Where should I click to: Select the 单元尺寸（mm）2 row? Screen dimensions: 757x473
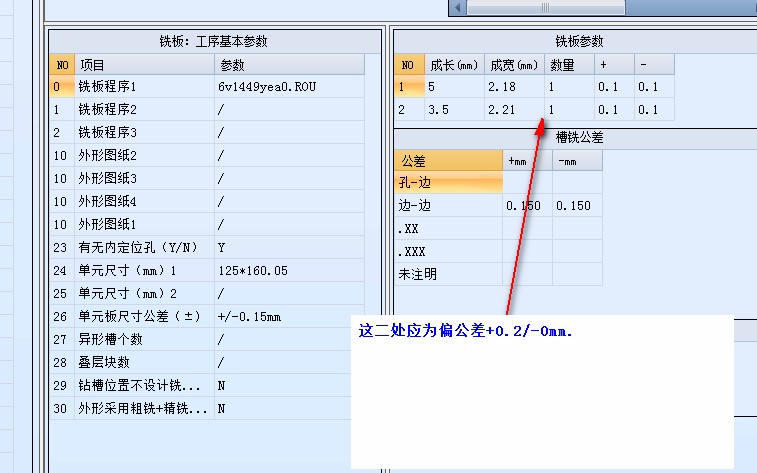coord(207,293)
